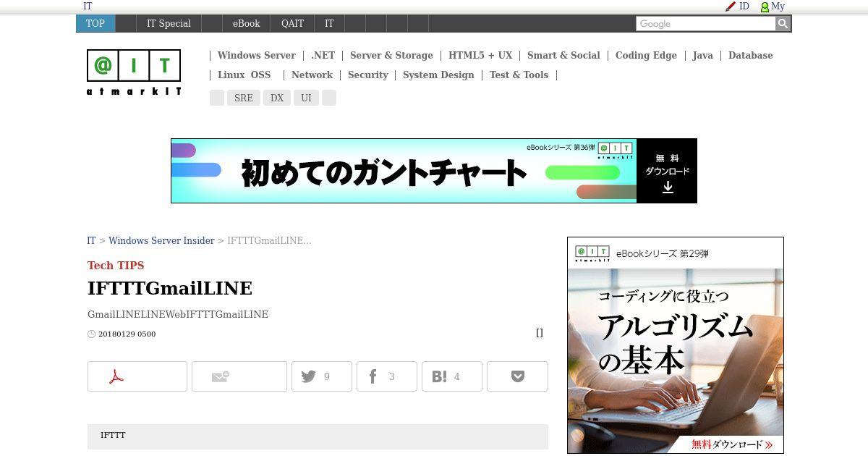Open the eBook tab
Viewport: 868px width, 456px height.
pyautogui.click(x=246, y=23)
